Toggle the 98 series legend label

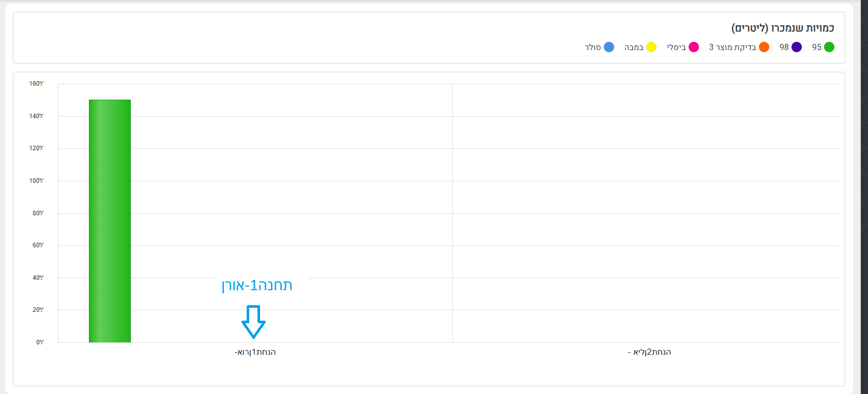coord(784,47)
